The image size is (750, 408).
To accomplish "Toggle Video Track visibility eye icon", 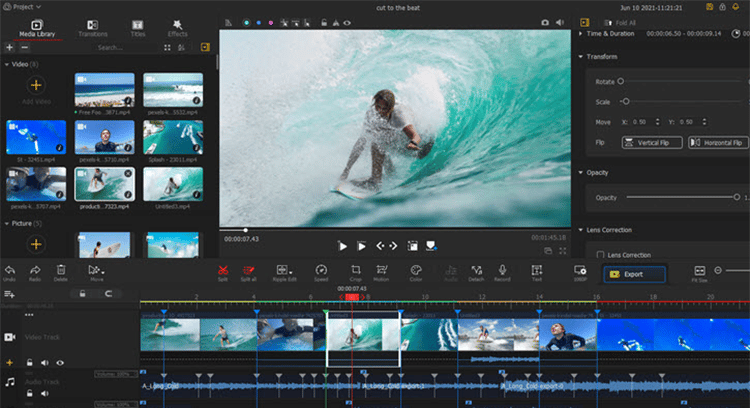I will tap(60, 362).
